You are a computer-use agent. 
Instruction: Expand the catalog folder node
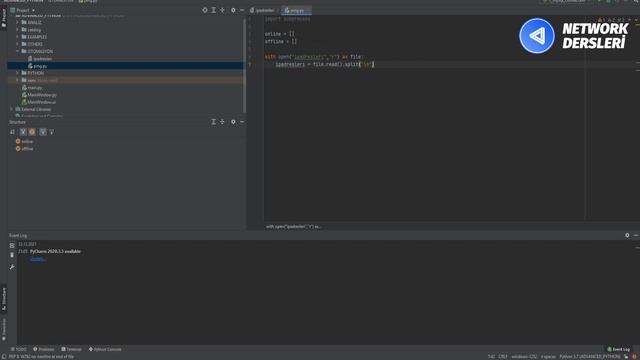[x=17, y=29]
